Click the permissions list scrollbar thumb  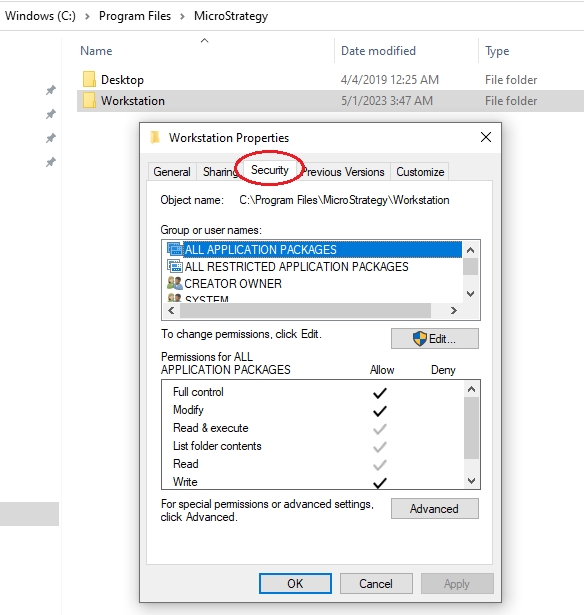(x=471, y=428)
